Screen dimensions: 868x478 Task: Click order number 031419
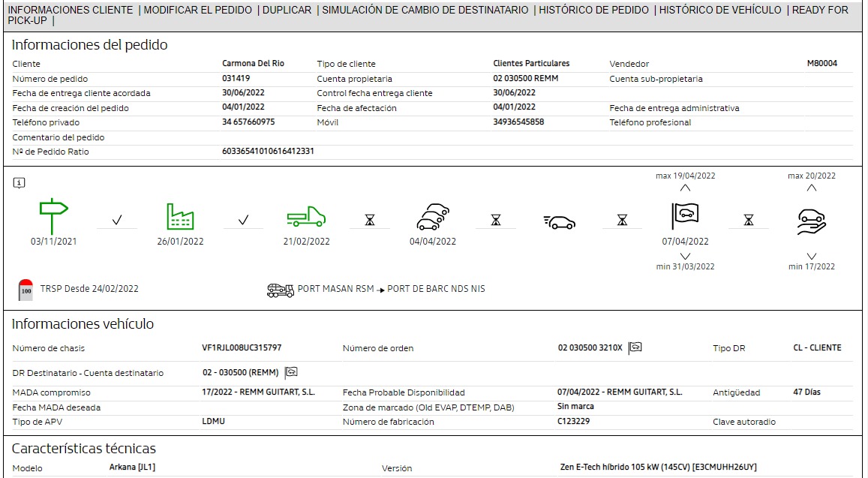pos(236,78)
